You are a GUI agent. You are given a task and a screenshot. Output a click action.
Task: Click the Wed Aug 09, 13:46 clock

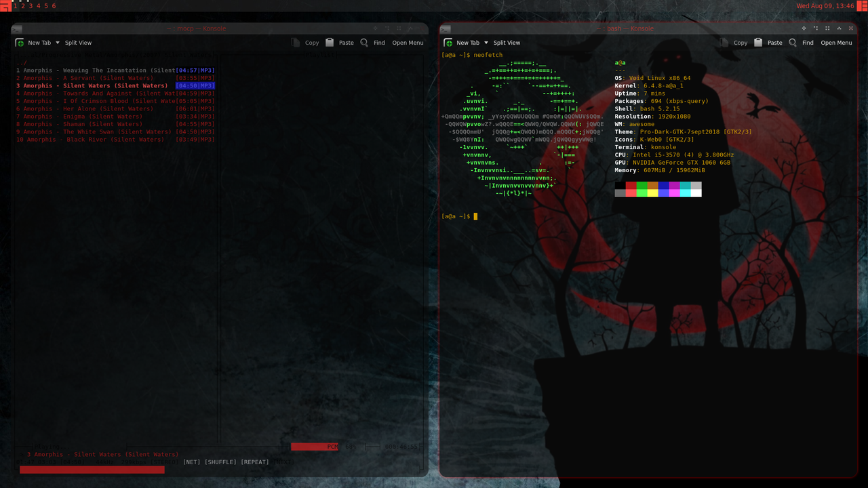825,5
